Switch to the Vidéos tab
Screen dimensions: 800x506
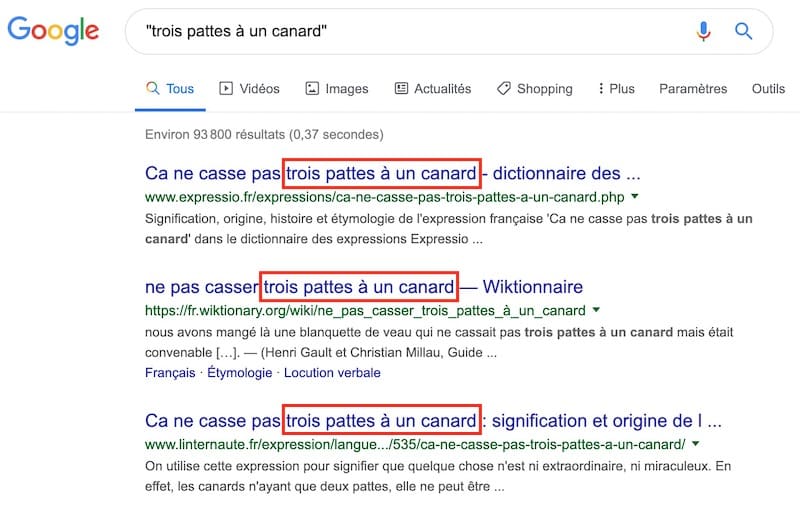250,89
